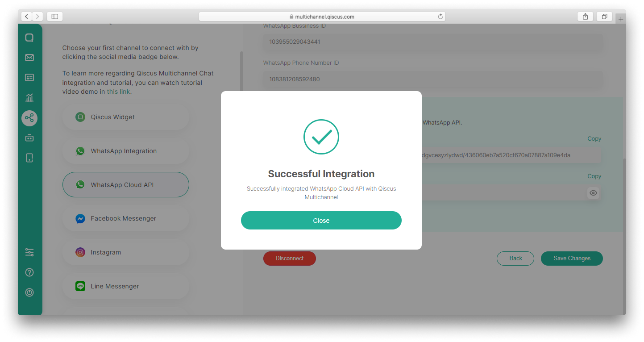Reload the page with the refresh icon

point(440,17)
